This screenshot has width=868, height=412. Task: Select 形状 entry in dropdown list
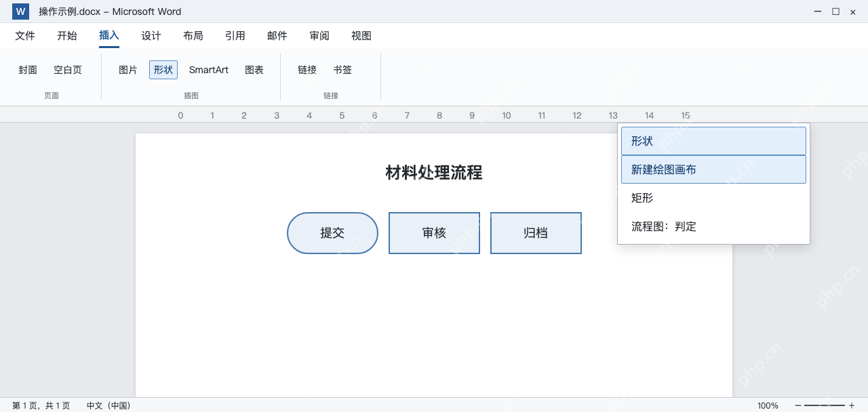coord(713,141)
